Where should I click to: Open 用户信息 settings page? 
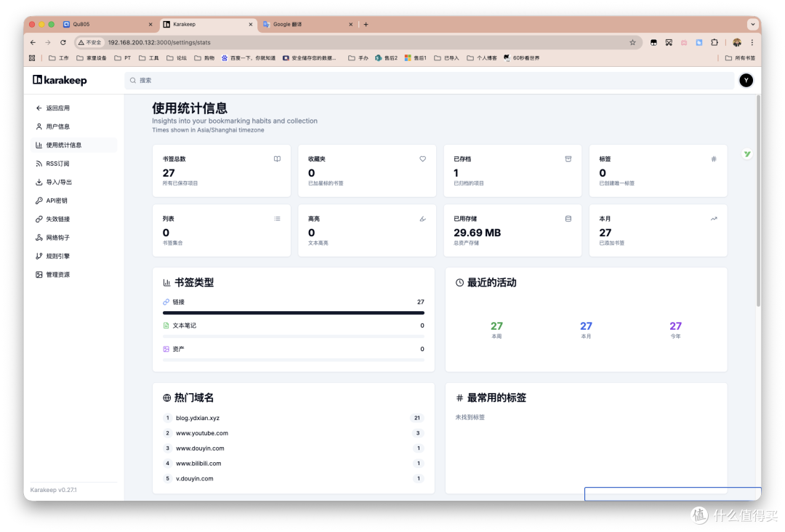[52, 126]
